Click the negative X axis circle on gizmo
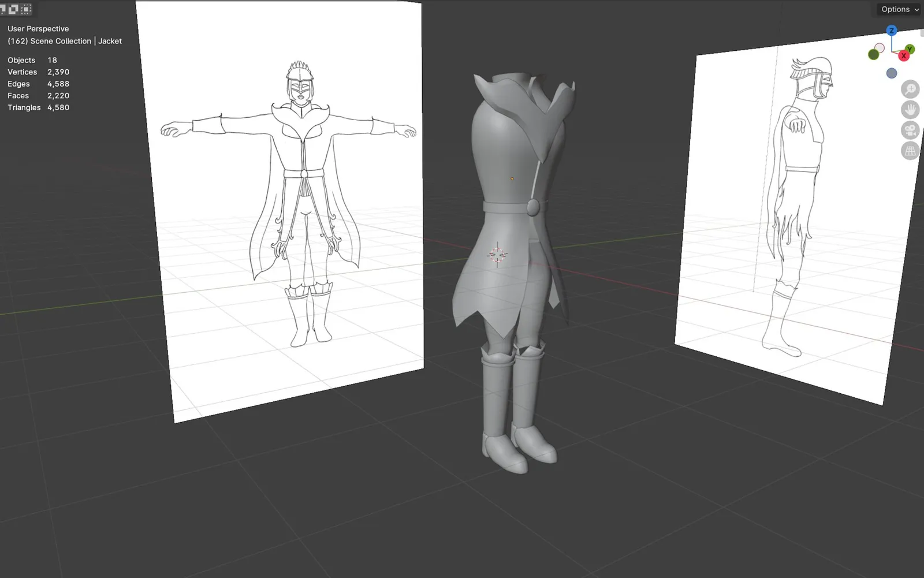 point(880,48)
